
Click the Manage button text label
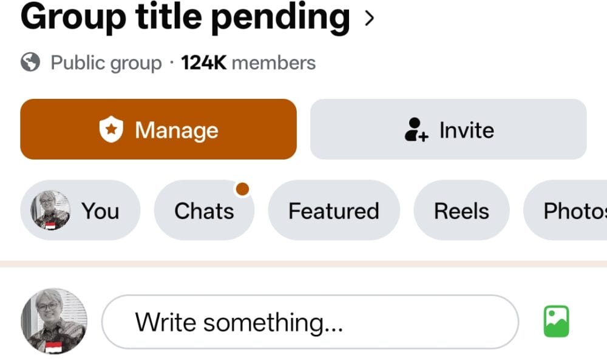tap(177, 130)
